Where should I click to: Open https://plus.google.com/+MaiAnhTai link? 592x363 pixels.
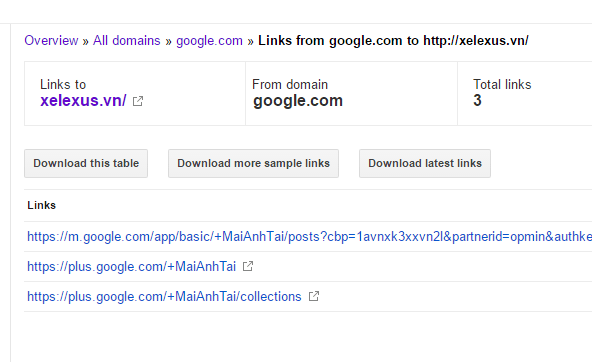point(131,266)
